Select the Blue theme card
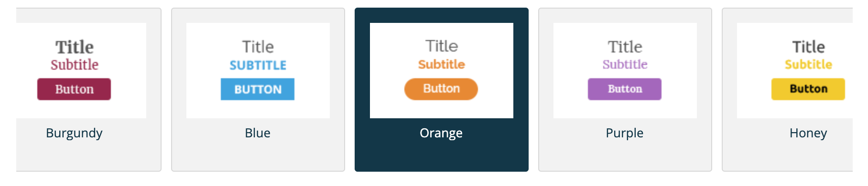Image resolution: width=868 pixels, height=186 pixels. 258,90
